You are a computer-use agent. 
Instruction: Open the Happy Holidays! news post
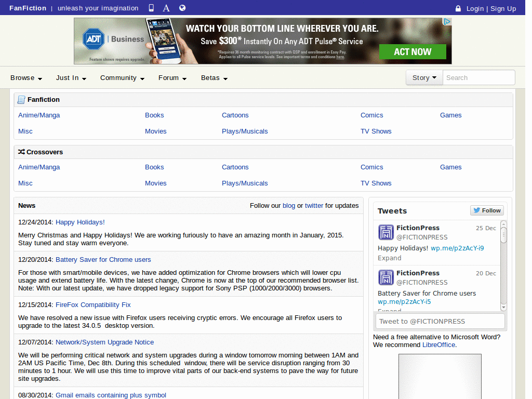click(80, 222)
